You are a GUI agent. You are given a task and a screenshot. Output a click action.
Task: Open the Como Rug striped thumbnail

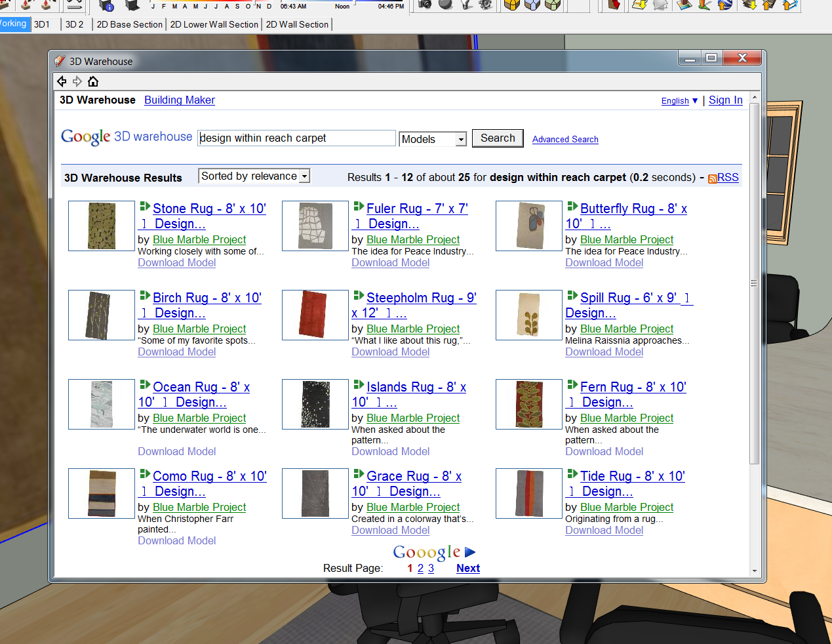pyautogui.click(x=102, y=494)
